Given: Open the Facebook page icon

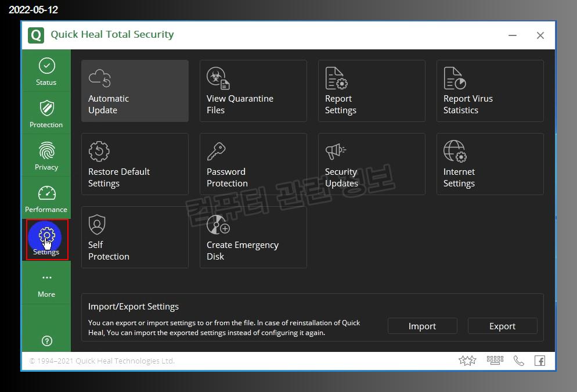Looking at the screenshot, I should (x=540, y=361).
